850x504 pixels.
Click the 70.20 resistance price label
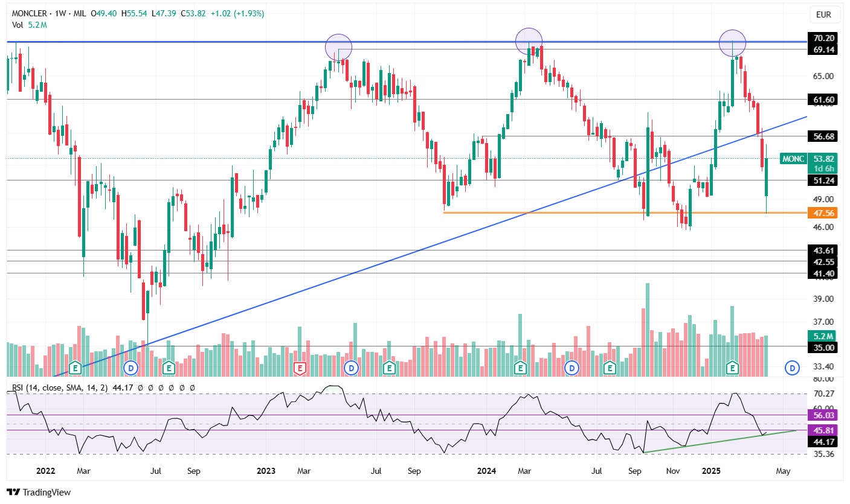(x=823, y=37)
